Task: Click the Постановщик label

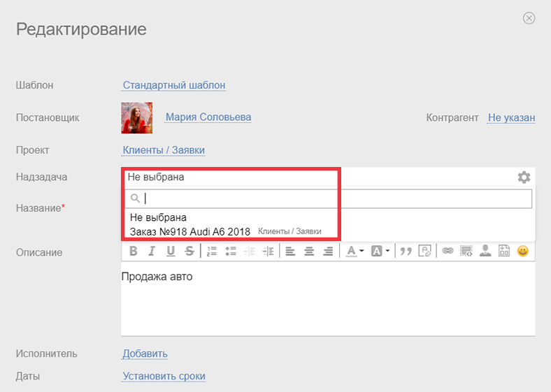Action: coord(48,117)
